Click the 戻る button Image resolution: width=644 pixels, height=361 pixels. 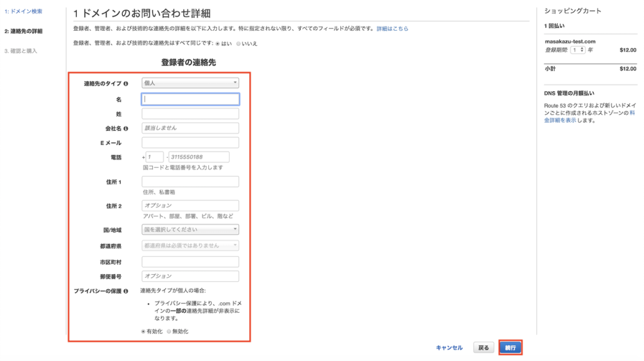coord(483,347)
